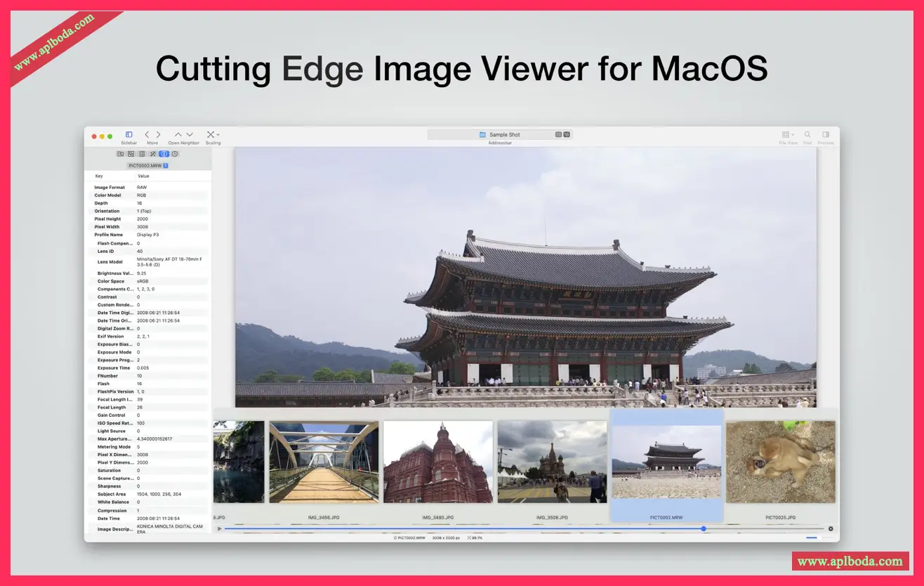
Task: Toggle the Preview panel button
Action: 826,134
